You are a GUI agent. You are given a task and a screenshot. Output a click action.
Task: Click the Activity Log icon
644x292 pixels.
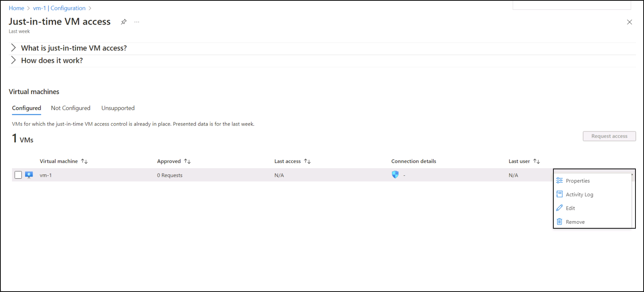[x=559, y=194]
